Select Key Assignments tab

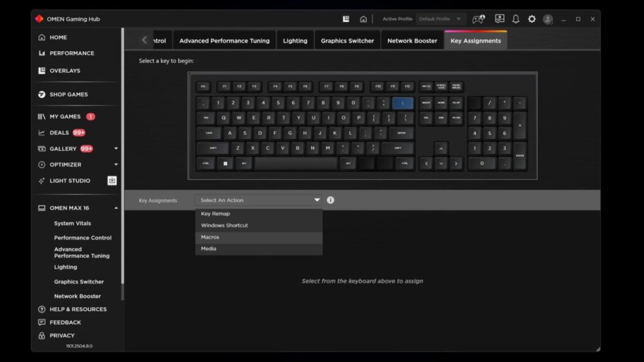(475, 41)
